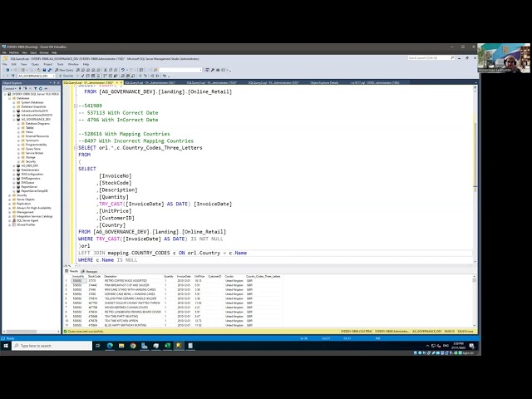Click the New Query toolbar button
Image resolution: width=532 pixels, height=399 pixels.
click(x=64, y=70)
